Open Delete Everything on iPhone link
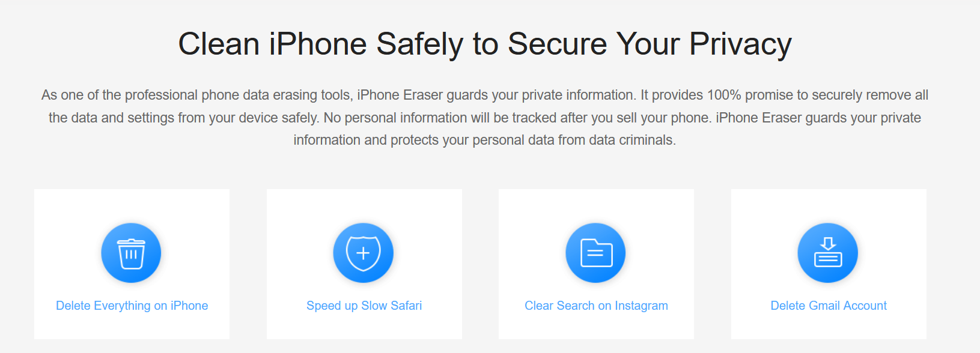This screenshot has width=980, height=353. (132, 306)
